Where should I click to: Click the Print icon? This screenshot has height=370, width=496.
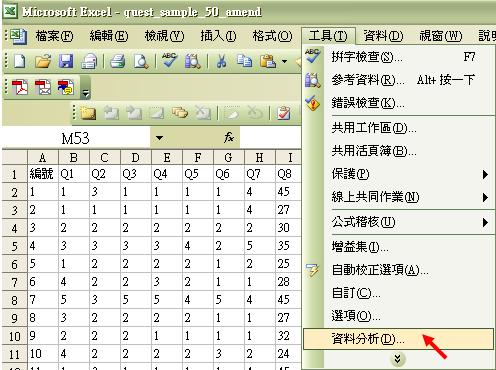tap(117, 61)
